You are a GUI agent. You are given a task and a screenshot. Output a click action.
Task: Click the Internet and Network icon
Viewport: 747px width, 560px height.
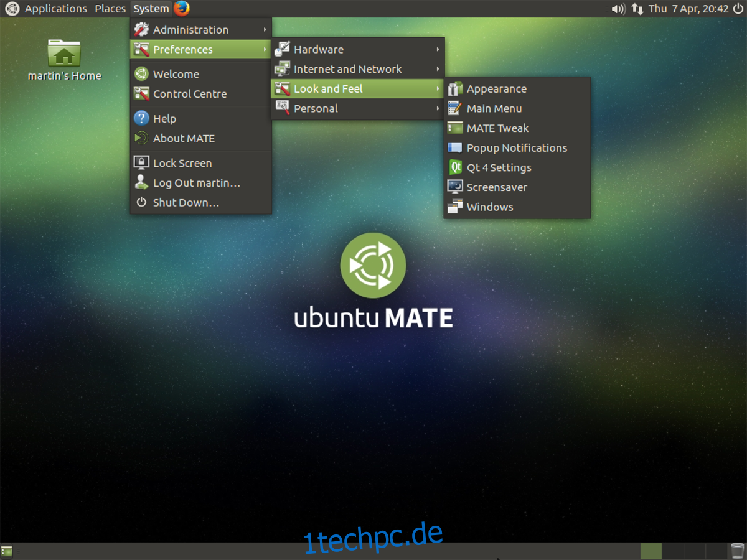pos(283,69)
